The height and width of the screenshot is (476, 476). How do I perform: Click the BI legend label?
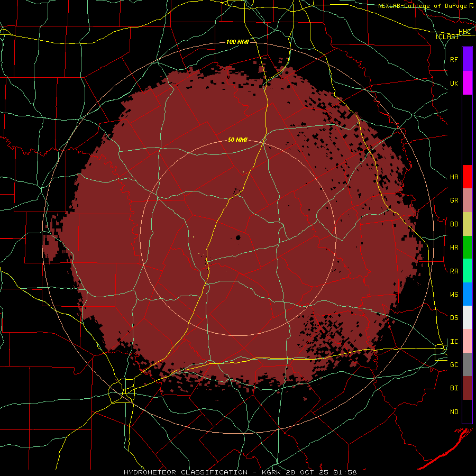tap(454, 388)
